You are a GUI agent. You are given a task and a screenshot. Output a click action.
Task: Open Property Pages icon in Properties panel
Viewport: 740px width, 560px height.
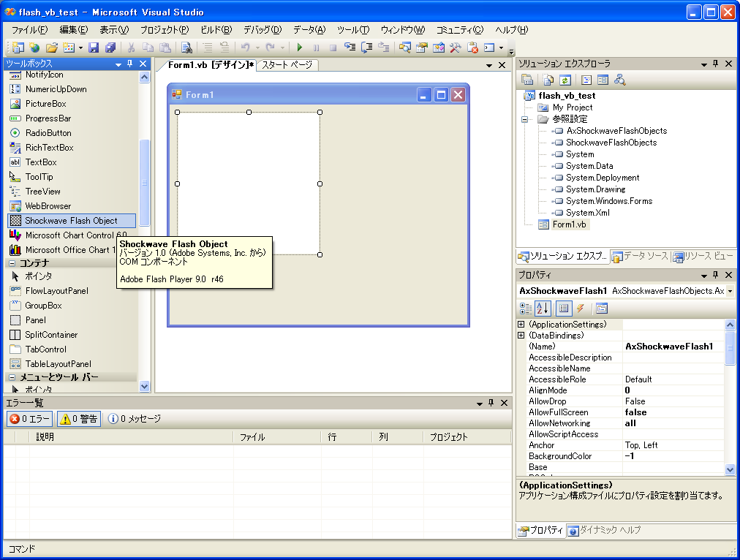click(601, 309)
